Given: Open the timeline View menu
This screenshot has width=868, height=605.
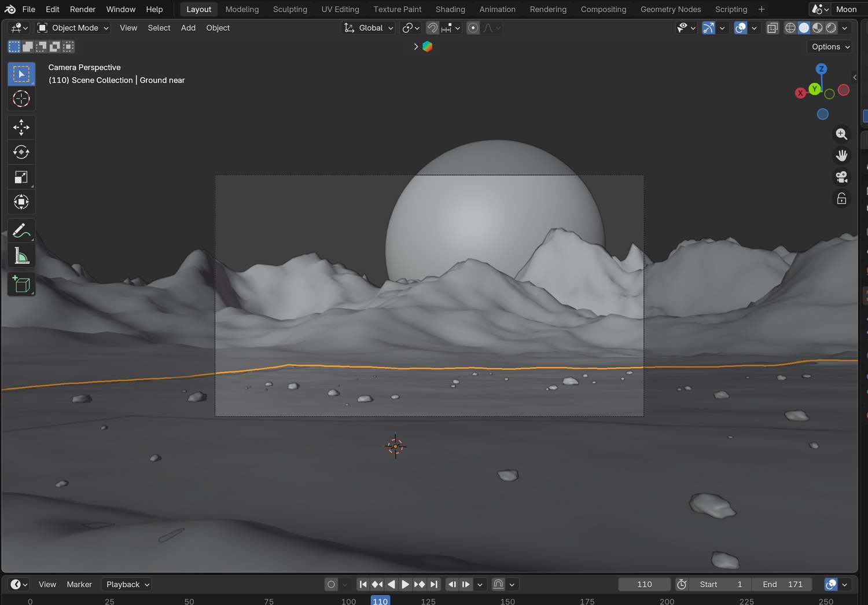Looking at the screenshot, I should tap(47, 585).
